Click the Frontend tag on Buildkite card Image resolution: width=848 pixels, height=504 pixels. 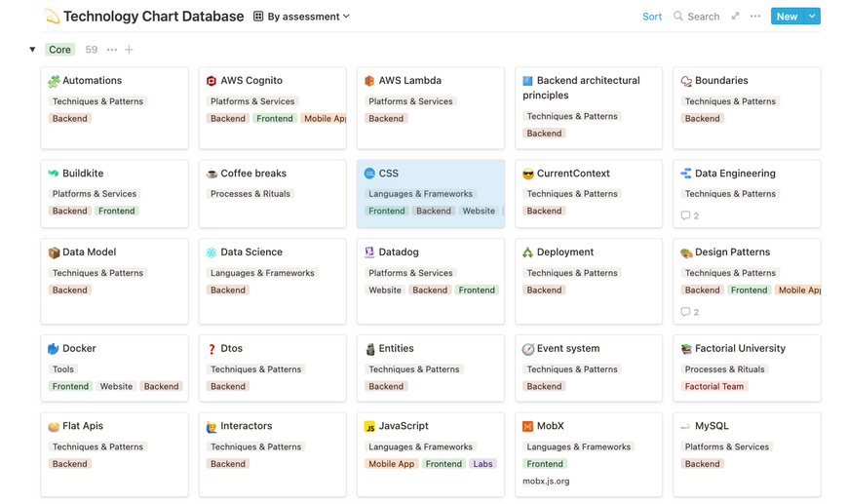[x=116, y=211]
